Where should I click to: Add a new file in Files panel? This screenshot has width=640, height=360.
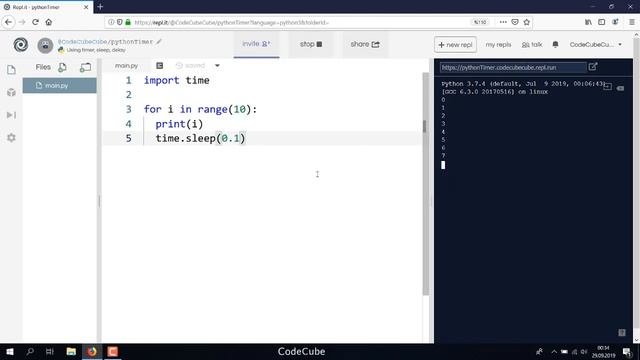point(62,67)
